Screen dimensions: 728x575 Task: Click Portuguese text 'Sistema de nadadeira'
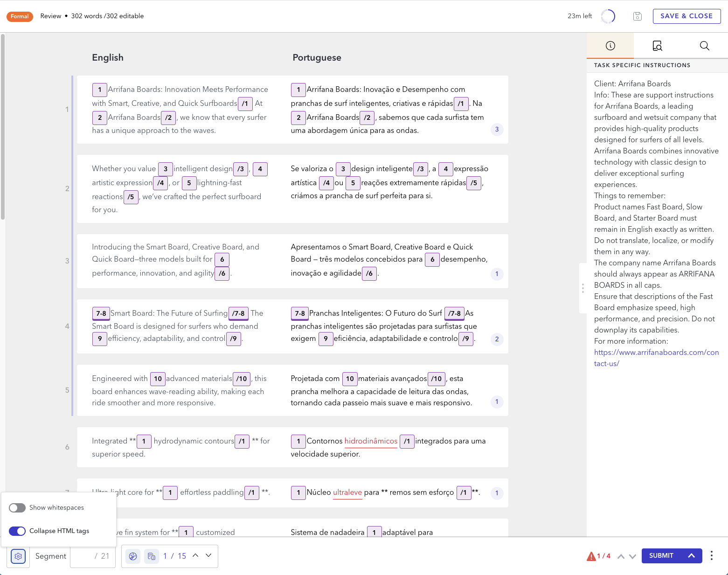point(327,532)
